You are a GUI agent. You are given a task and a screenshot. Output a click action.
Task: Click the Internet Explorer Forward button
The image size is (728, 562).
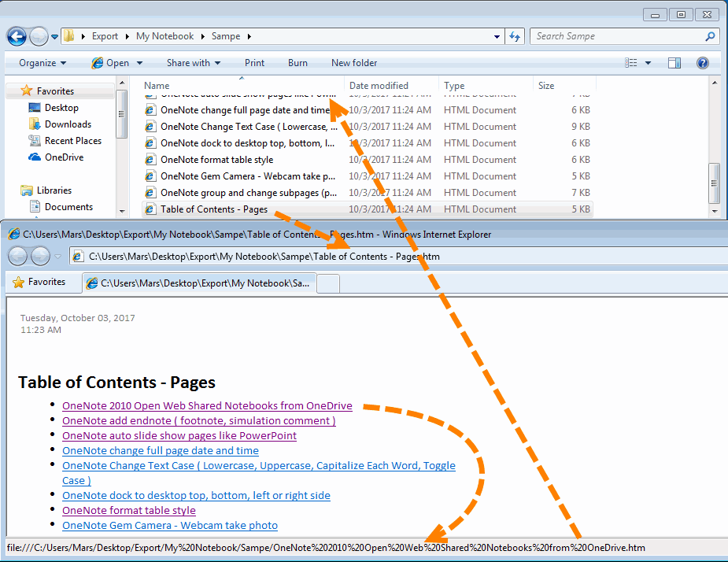[x=40, y=257]
